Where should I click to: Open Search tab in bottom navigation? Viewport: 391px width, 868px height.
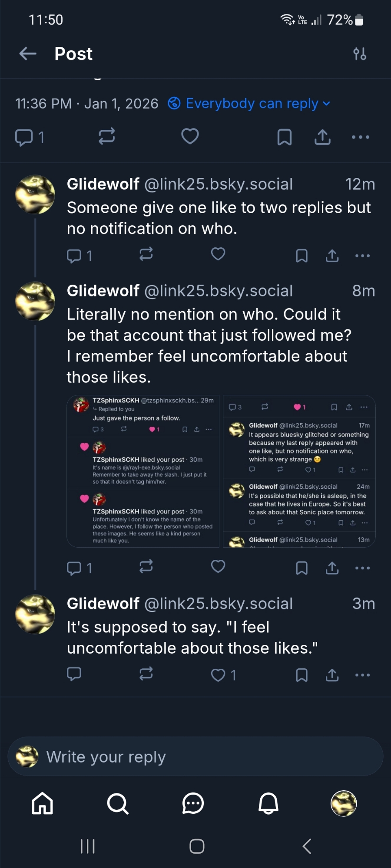tap(118, 803)
